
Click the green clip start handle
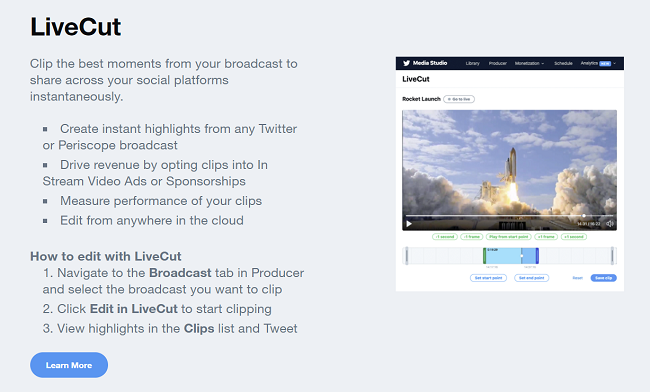point(484,256)
